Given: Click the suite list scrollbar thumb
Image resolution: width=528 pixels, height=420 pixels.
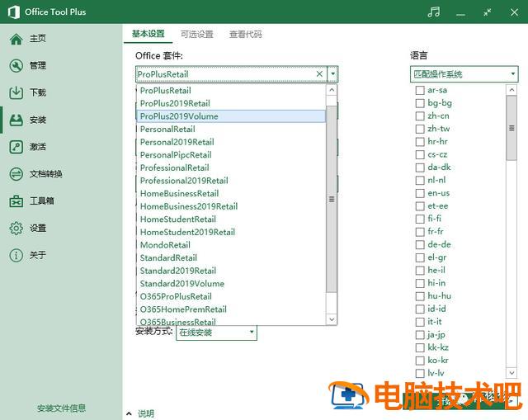Looking at the screenshot, I should coord(332,199).
